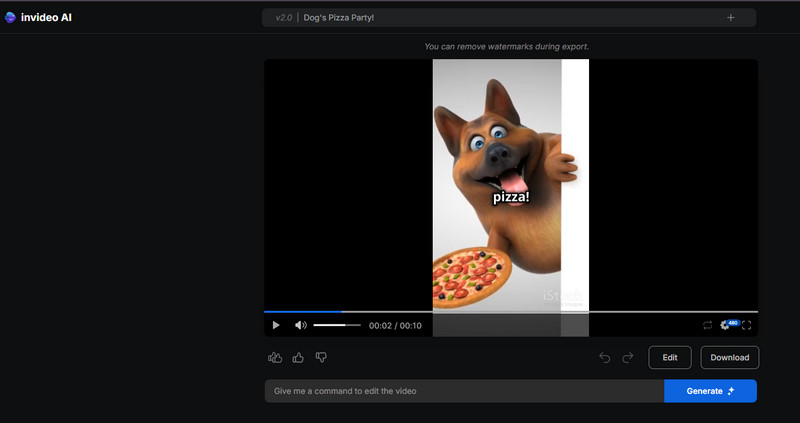Enter fullscreen mode
Image resolution: width=800 pixels, height=423 pixels.
click(746, 325)
